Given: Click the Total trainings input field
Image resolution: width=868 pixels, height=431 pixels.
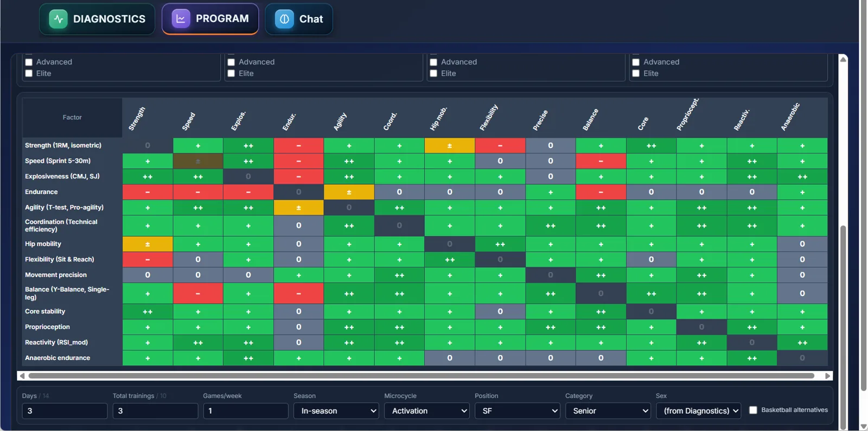Looking at the screenshot, I should 155,411.
